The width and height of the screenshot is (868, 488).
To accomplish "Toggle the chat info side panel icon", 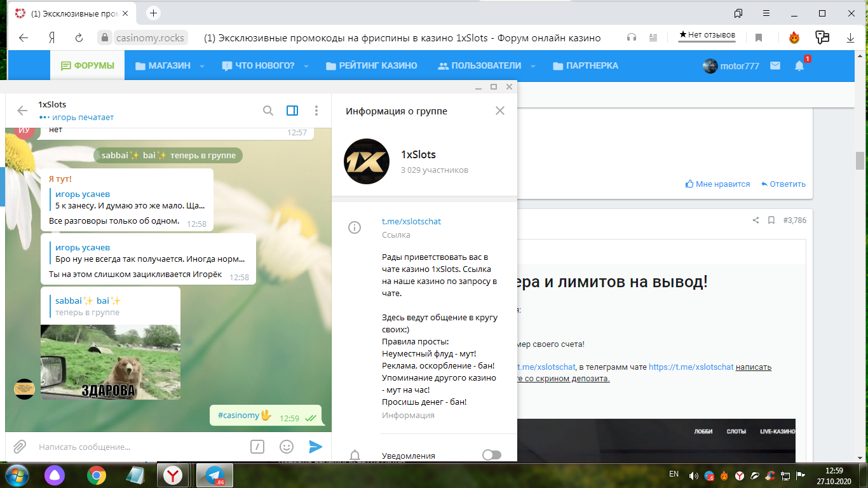I will click(292, 111).
